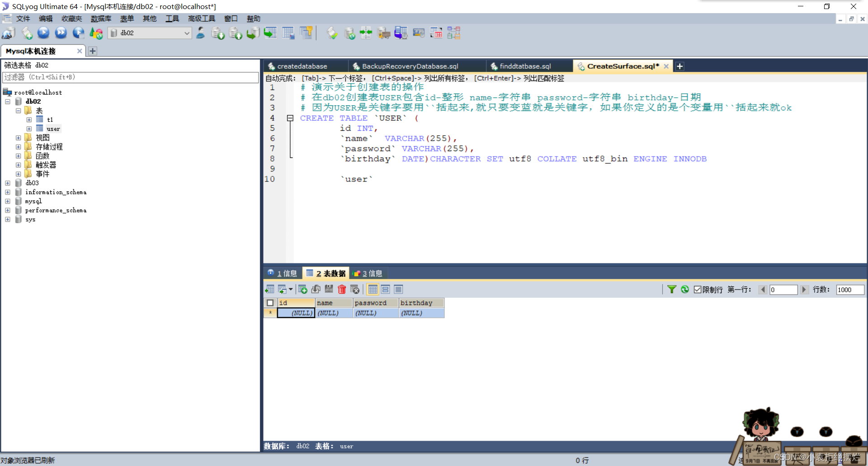
Task: Open the 文件 menu
Action: coord(23,19)
